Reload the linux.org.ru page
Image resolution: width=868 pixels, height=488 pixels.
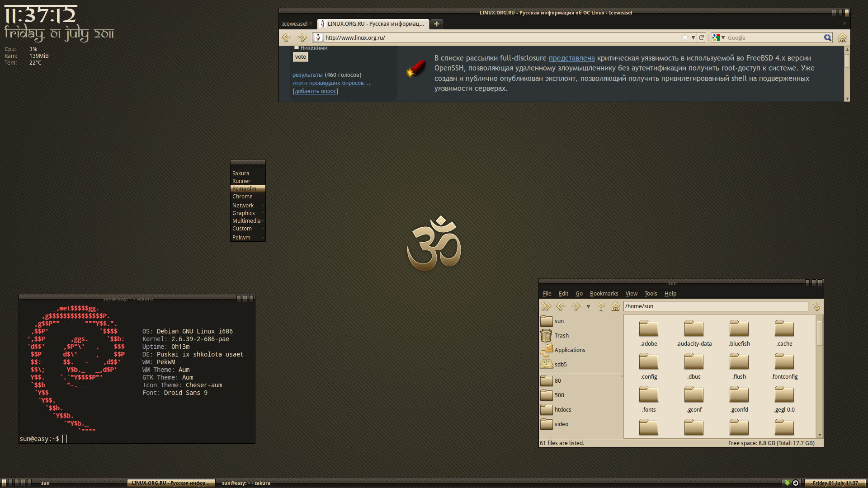701,38
